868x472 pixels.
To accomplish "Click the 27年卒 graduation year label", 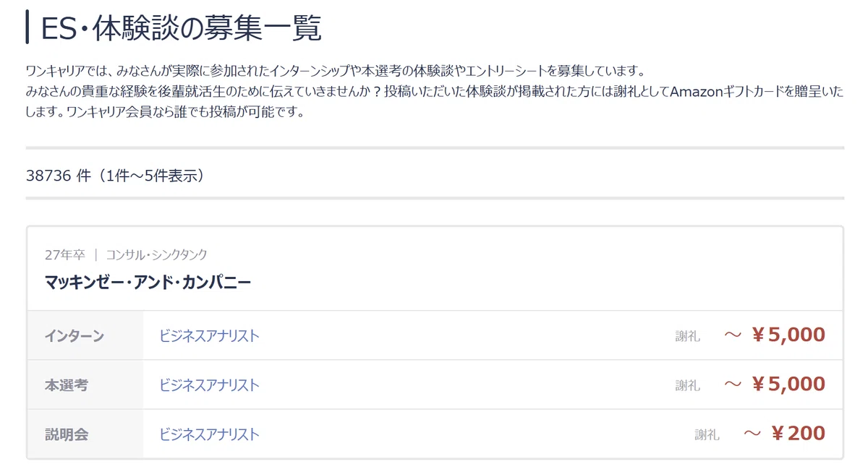I will coord(64,254).
